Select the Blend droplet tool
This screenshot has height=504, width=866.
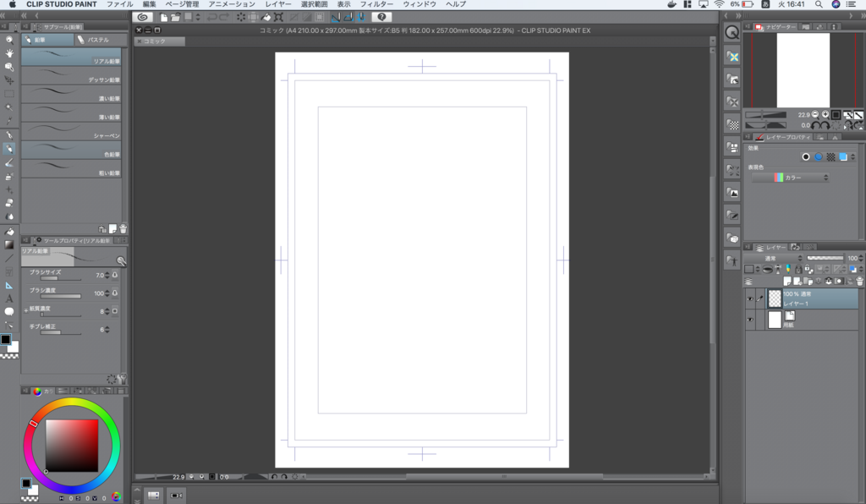(8, 216)
